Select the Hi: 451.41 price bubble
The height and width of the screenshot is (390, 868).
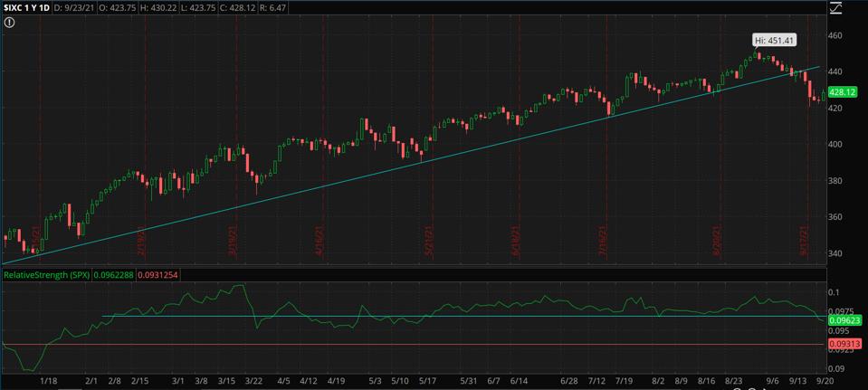click(774, 40)
